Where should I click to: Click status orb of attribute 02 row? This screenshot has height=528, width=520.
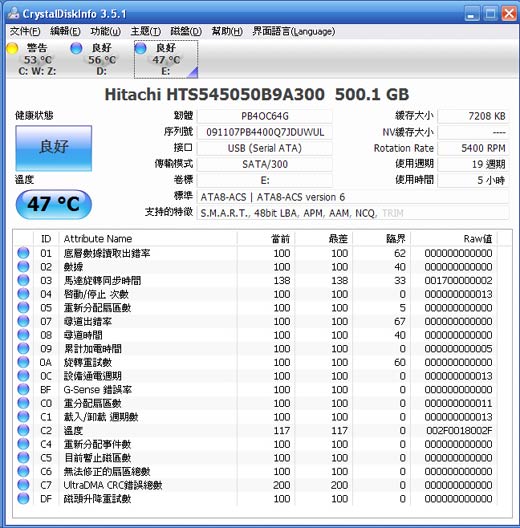click(x=23, y=267)
